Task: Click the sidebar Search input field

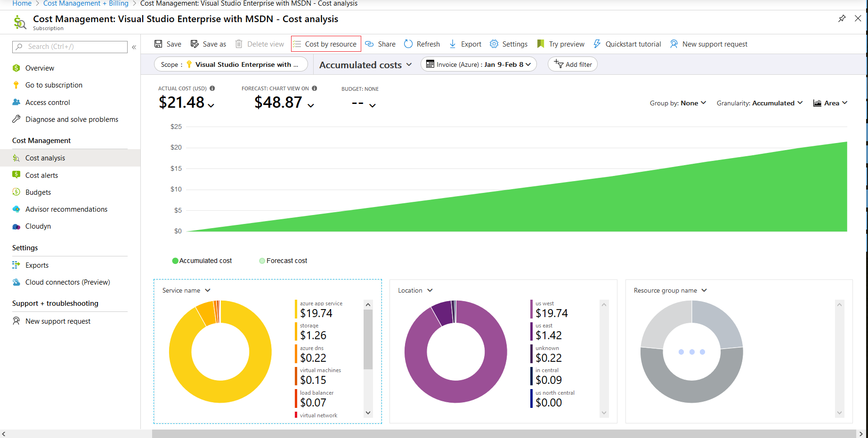Action: 70,47
